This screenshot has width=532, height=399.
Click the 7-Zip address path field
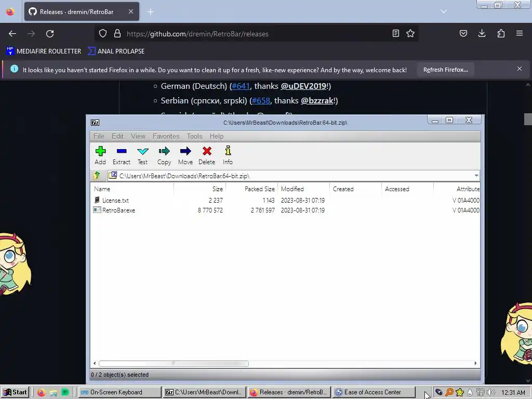294,176
